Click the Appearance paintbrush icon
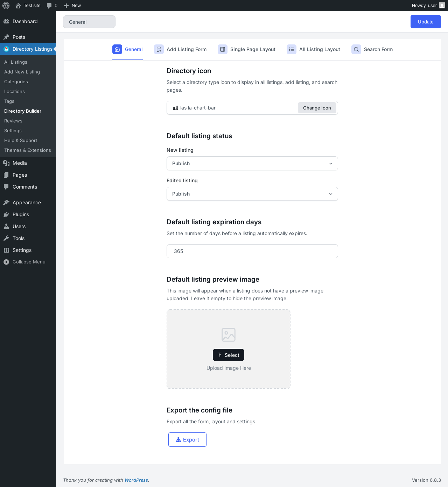Viewport: 448px width, 487px height. (x=6, y=203)
